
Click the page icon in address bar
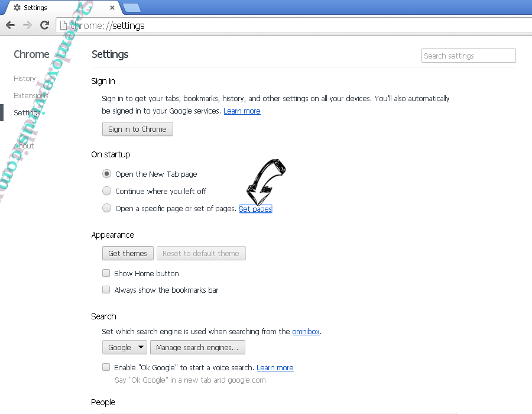[63, 25]
